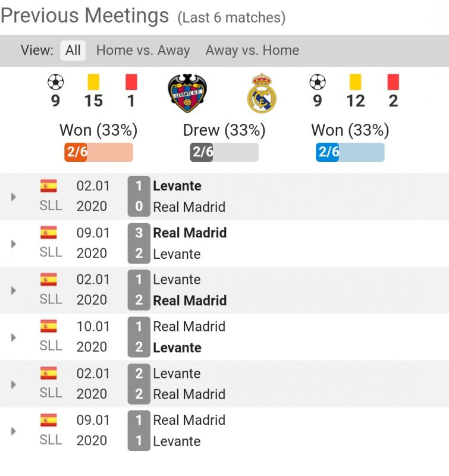Click Real Madrid's red card icon
This screenshot has height=476, width=449.
[x=393, y=82]
